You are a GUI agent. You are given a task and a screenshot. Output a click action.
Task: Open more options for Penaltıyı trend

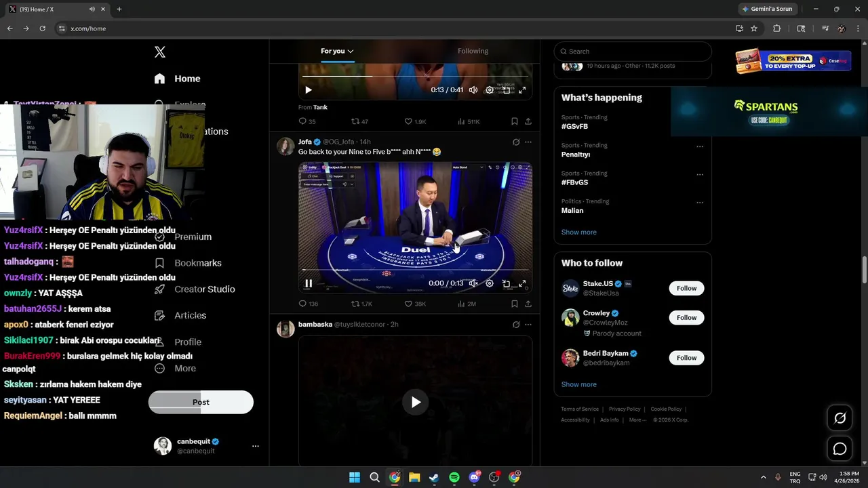click(x=700, y=146)
